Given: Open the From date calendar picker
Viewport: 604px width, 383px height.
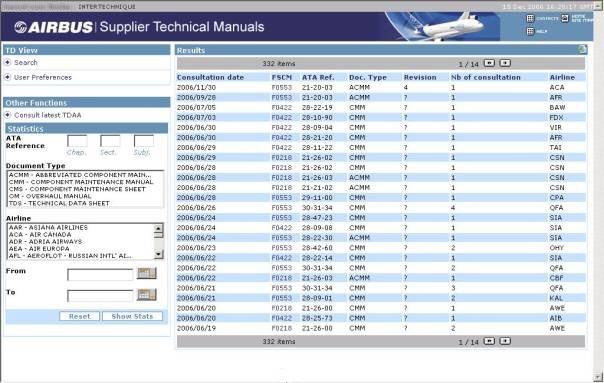Looking at the screenshot, I should 147,273.
